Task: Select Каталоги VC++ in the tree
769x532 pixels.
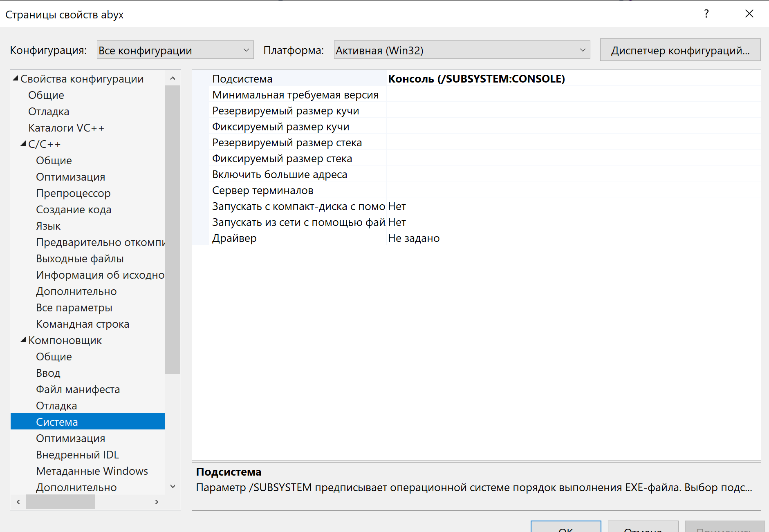Action: point(66,128)
